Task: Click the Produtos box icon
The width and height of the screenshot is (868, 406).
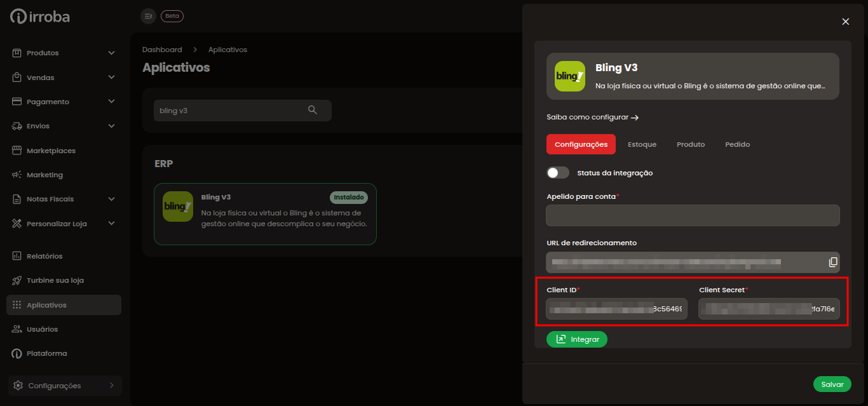Action: [17, 53]
